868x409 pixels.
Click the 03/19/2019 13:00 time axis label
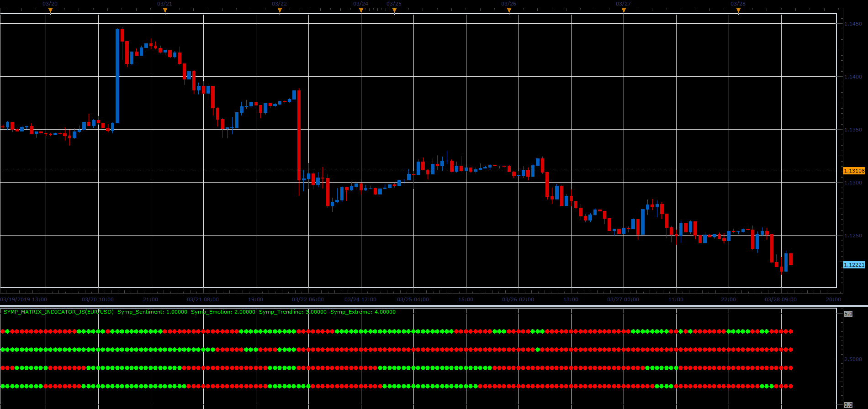click(x=24, y=299)
